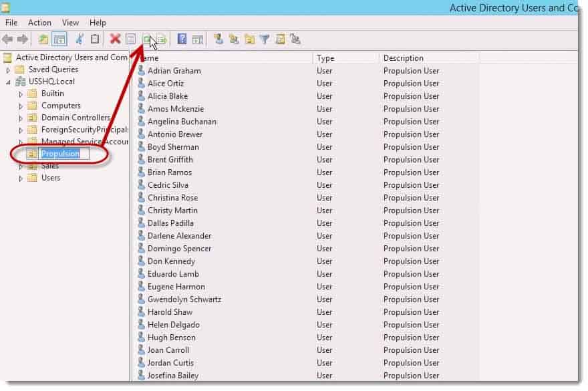
Task: Expand the Domain Controllers node arrow
Action: (x=21, y=118)
